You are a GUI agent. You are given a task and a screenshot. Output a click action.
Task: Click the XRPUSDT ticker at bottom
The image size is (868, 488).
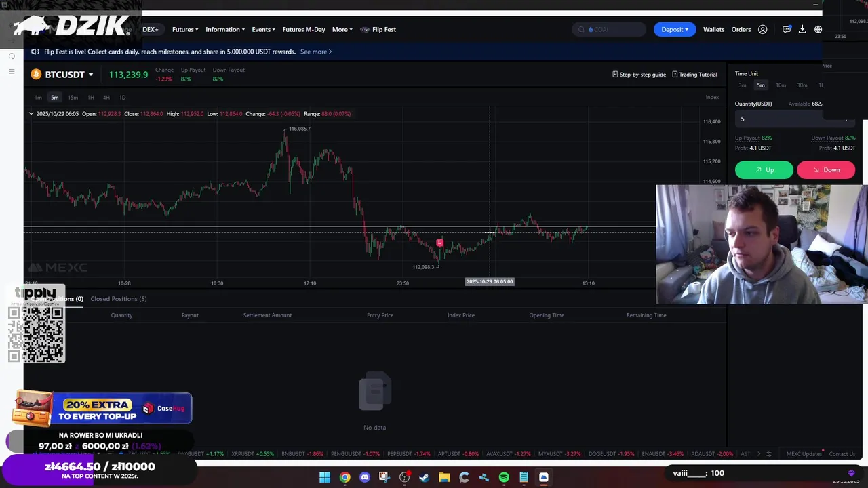pos(252,454)
